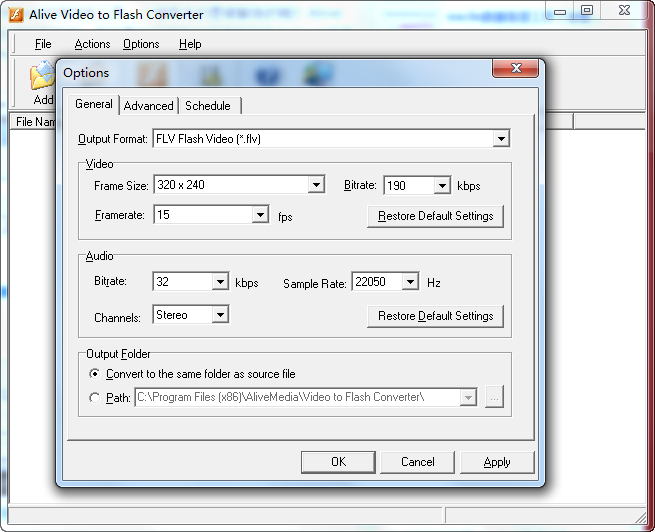Click the Cancel button
This screenshot has width=655, height=532.
[417, 462]
